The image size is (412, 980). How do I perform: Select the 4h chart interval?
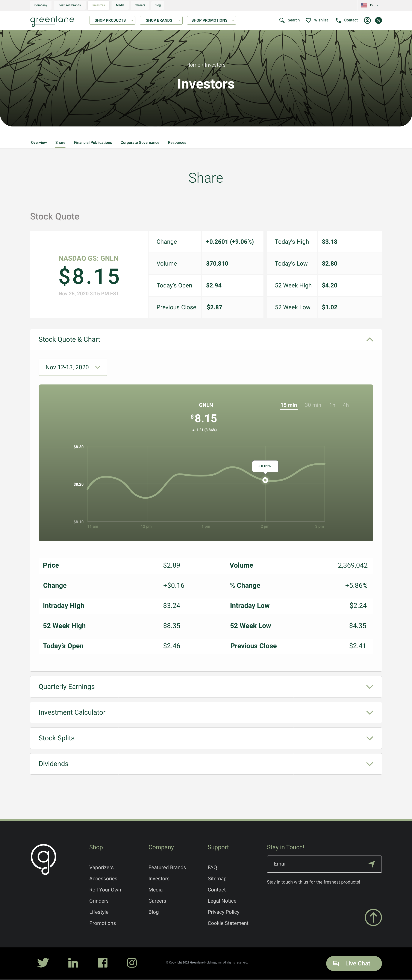[346, 405]
